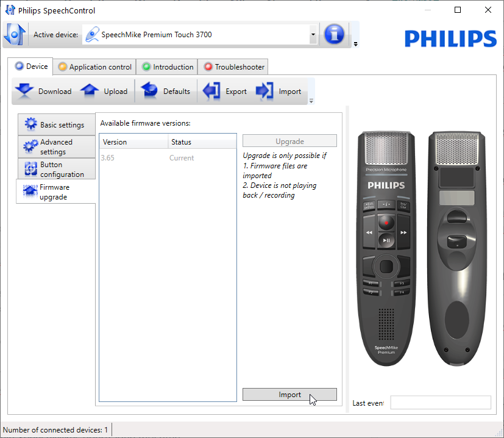Click the Advanced settings double-gear icon
The width and height of the screenshot is (504, 438).
30,146
